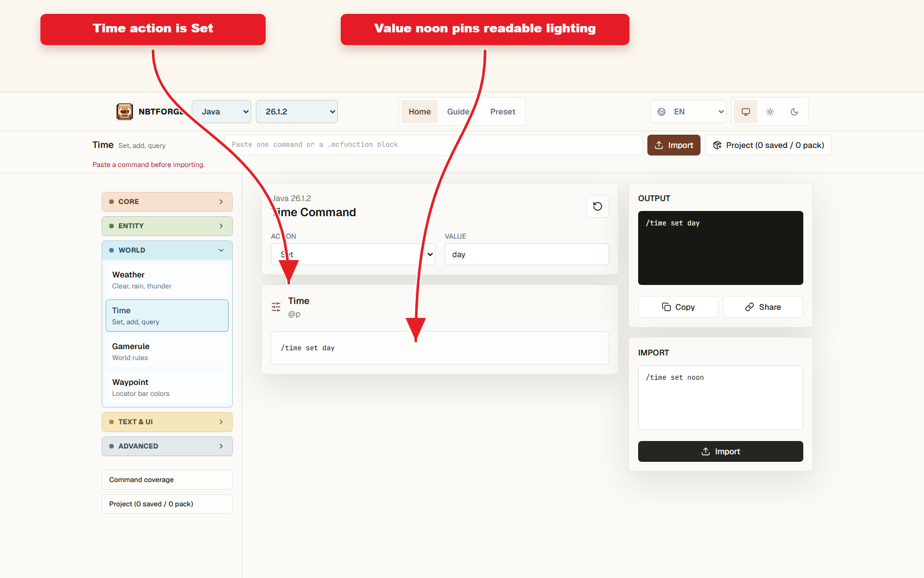The image size is (924, 578).
Task: Select the Time command in sidebar
Action: click(167, 316)
